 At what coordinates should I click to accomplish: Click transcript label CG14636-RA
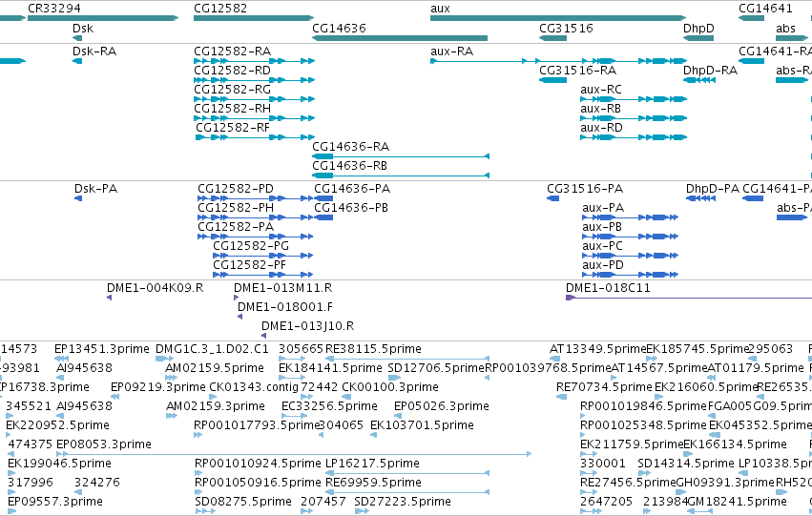point(350,147)
